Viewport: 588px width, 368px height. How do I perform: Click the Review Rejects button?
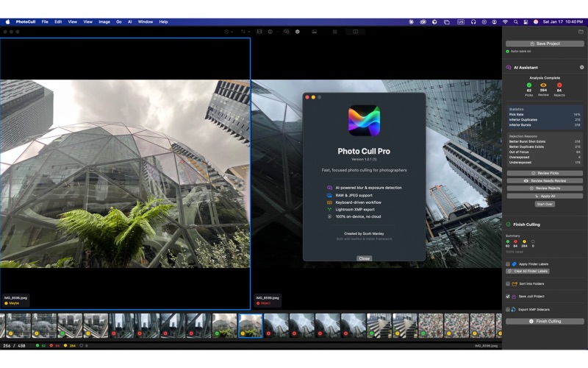coord(545,188)
